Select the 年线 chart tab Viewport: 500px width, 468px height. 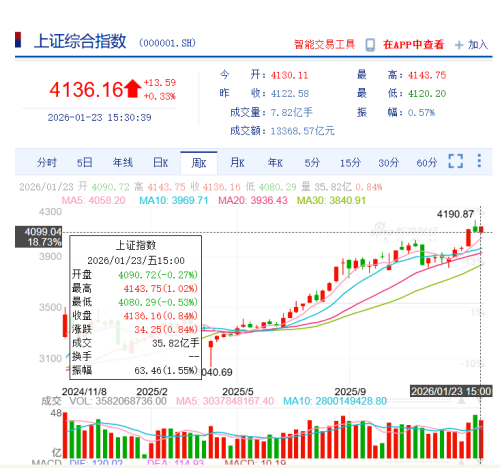(x=123, y=163)
